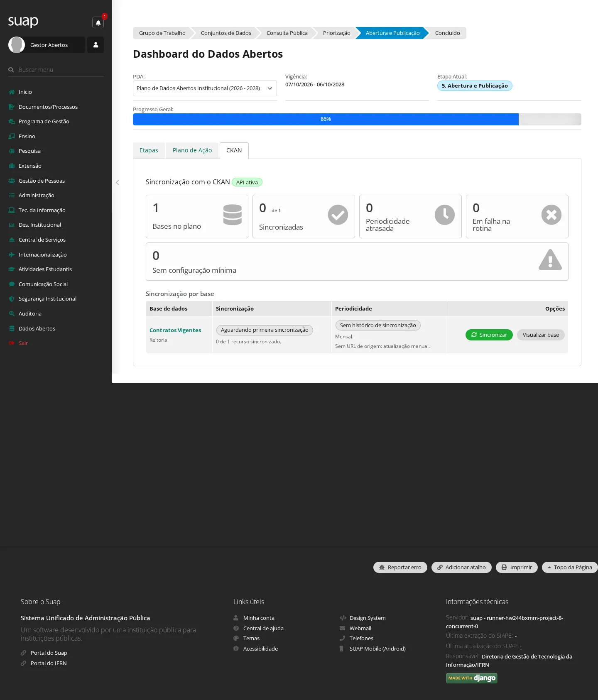This screenshot has height=700, width=598.
Task: Click the Visualizar base button
Action: [x=541, y=335]
